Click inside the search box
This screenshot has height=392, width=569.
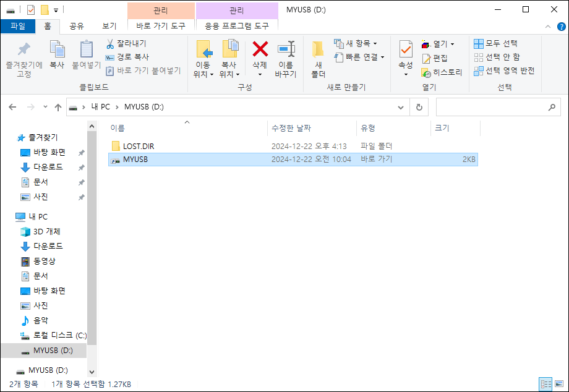coord(498,107)
